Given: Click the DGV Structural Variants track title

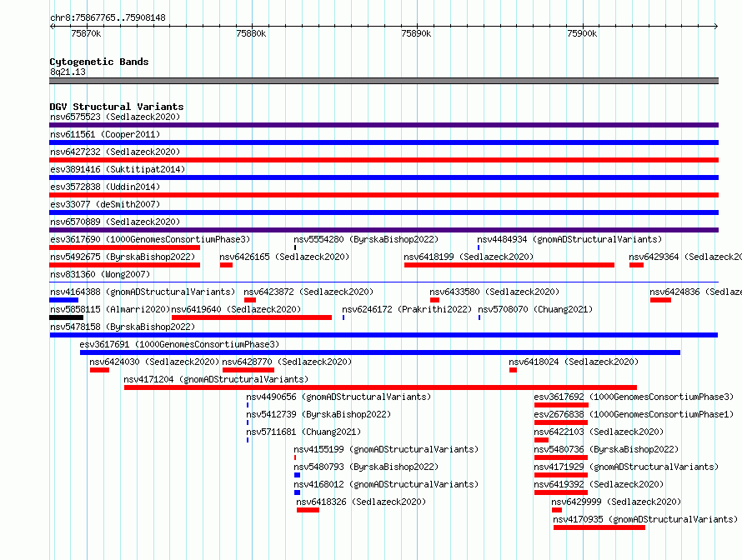Looking at the screenshot, I should [x=117, y=107].
